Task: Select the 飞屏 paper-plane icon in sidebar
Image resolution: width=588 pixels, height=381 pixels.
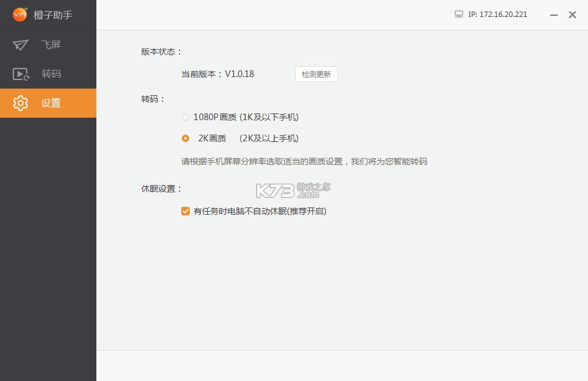Action: click(x=21, y=45)
